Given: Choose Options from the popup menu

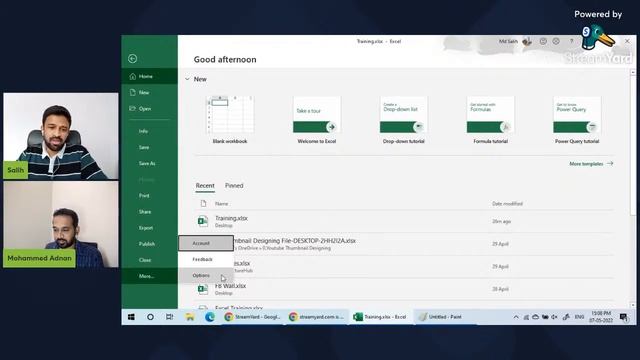Looking at the screenshot, I should click(x=206, y=276).
